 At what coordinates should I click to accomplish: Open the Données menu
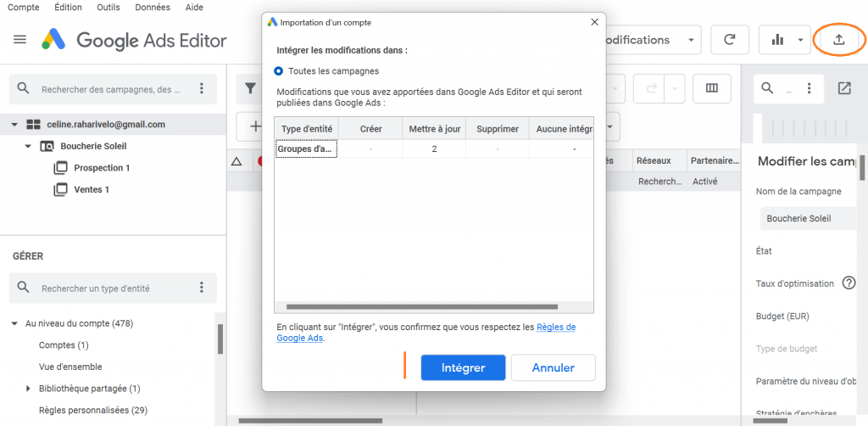pos(153,7)
